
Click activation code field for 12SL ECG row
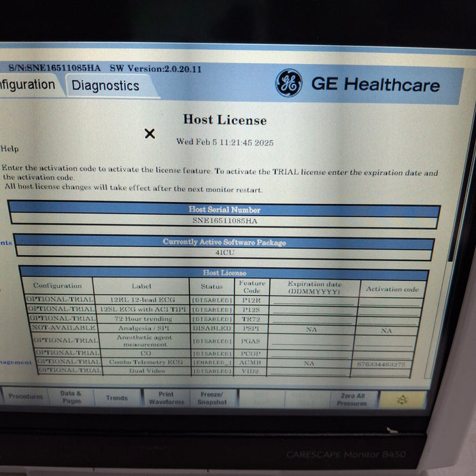coord(390,311)
